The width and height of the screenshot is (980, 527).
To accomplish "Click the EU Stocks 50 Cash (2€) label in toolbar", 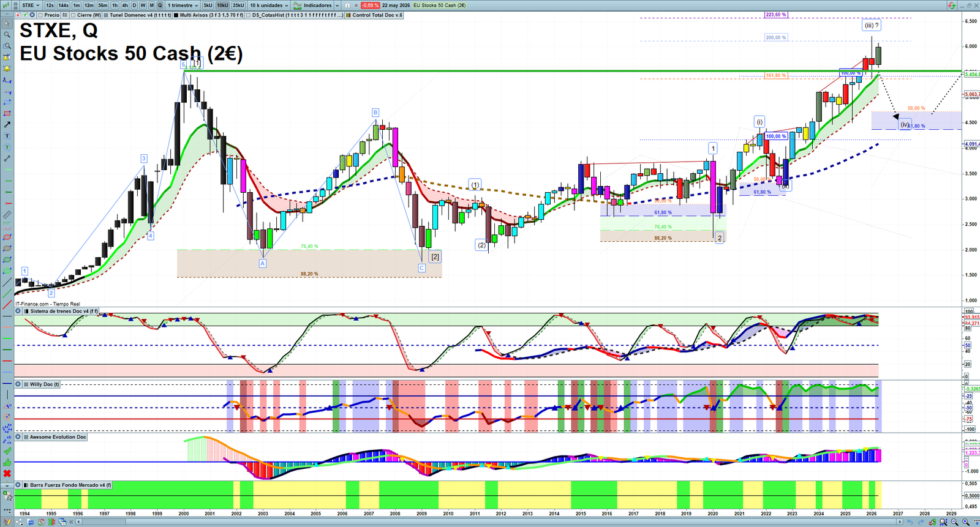I will [x=439, y=6].
